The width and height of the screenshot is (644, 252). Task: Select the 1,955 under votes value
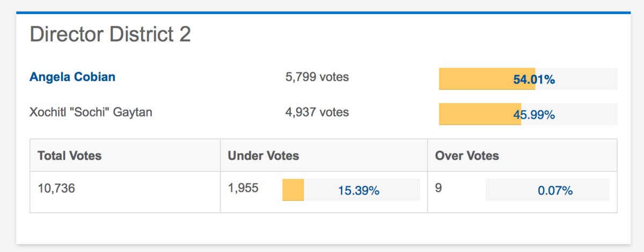(x=243, y=188)
